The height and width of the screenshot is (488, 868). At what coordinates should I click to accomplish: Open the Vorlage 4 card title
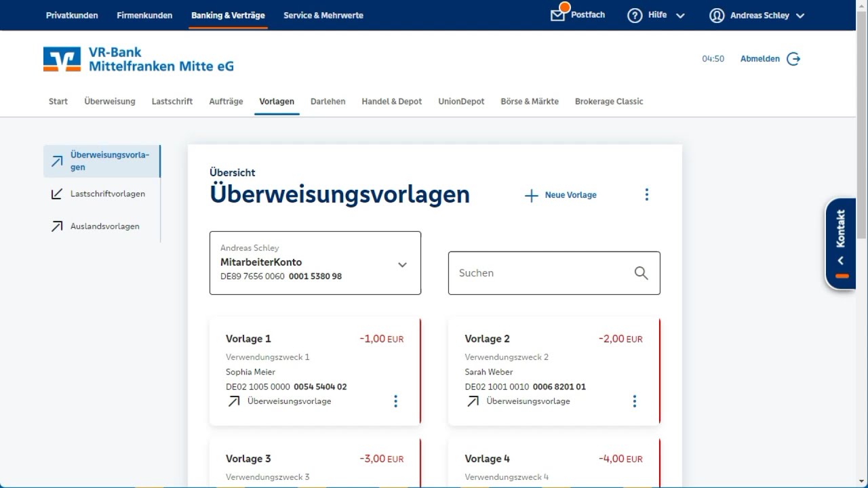pos(487,459)
